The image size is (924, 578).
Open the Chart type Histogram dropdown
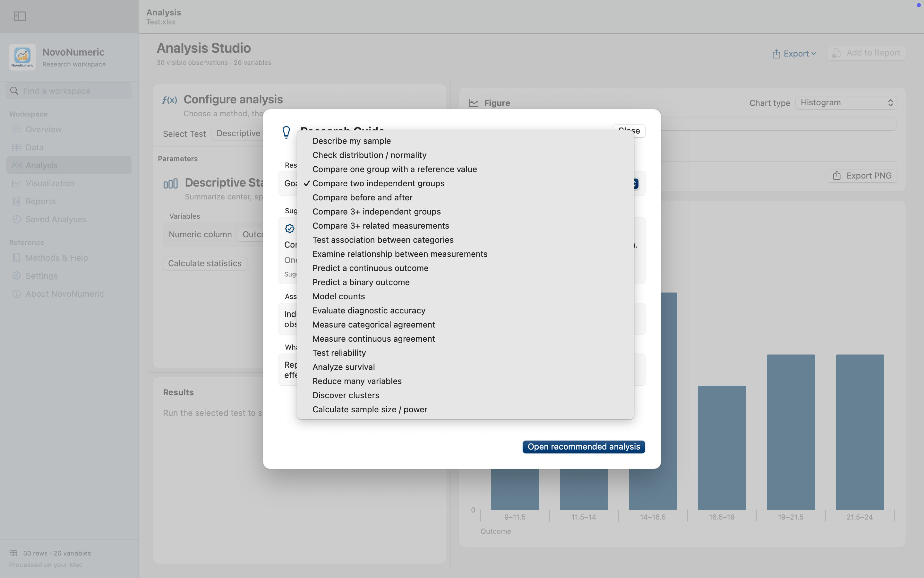point(846,102)
